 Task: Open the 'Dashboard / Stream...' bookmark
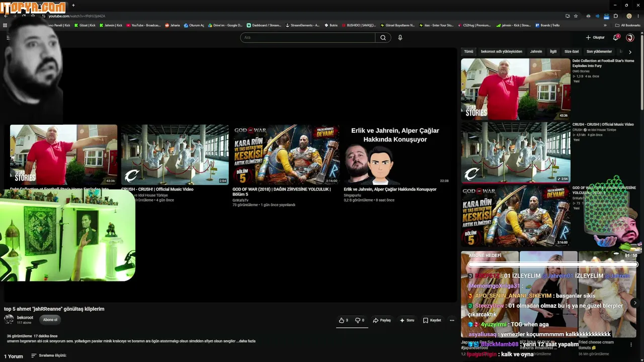tap(264, 25)
